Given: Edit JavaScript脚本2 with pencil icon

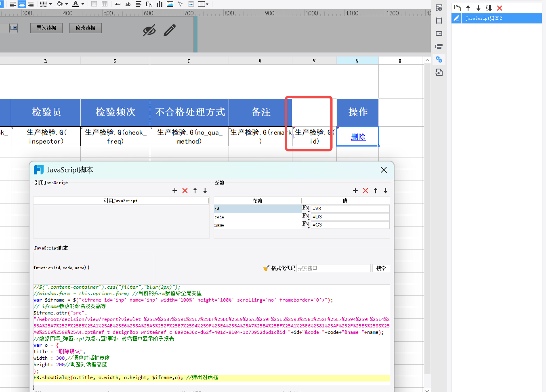Looking at the screenshot, I should point(456,18).
